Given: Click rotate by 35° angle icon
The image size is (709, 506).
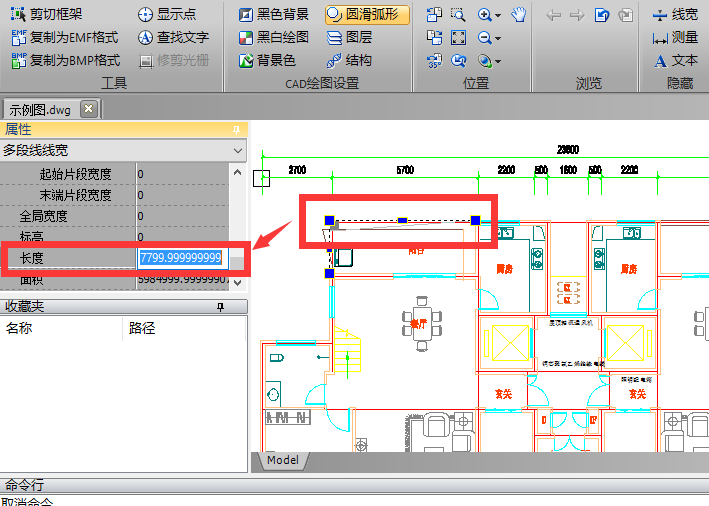Looking at the screenshot, I should [x=434, y=61].
